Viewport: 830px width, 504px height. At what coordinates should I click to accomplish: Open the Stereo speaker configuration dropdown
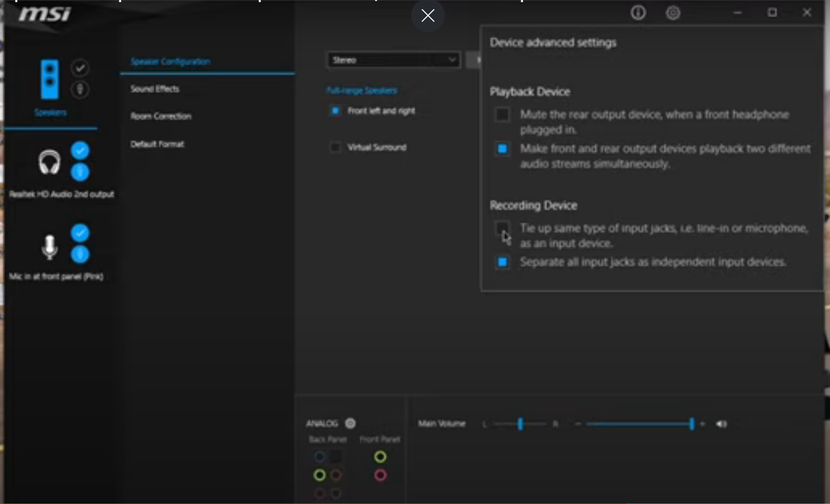pos(393,60)
